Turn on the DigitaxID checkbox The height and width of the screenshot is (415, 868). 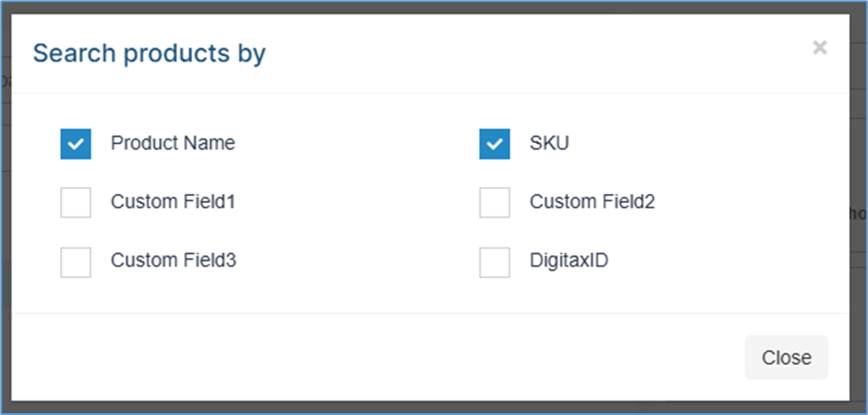[x=494, y=262]
